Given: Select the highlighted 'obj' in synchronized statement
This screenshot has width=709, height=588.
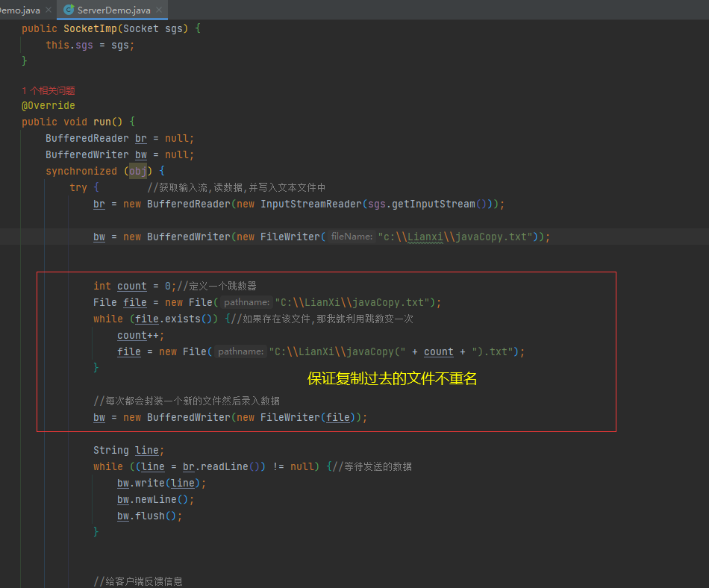Looking at the screenshot, I should click(x=138, y=171).
